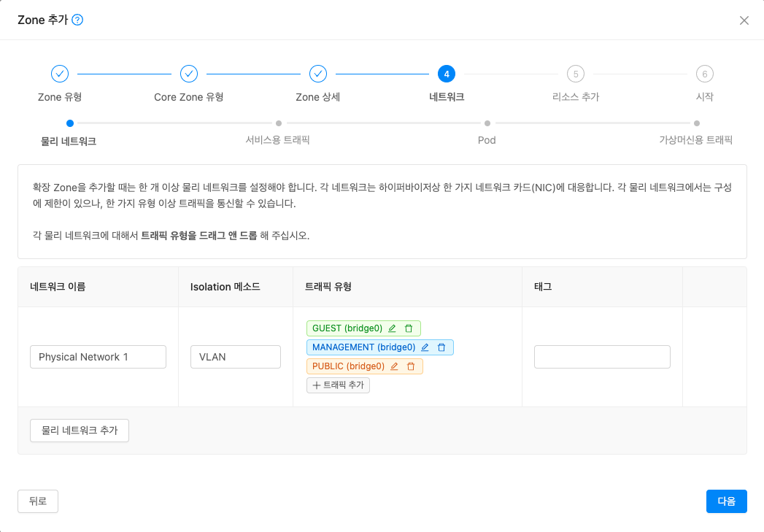Click the 물리 네트워크 추가 button
Viewport: 764px width, 532px height.
[80, 431]
